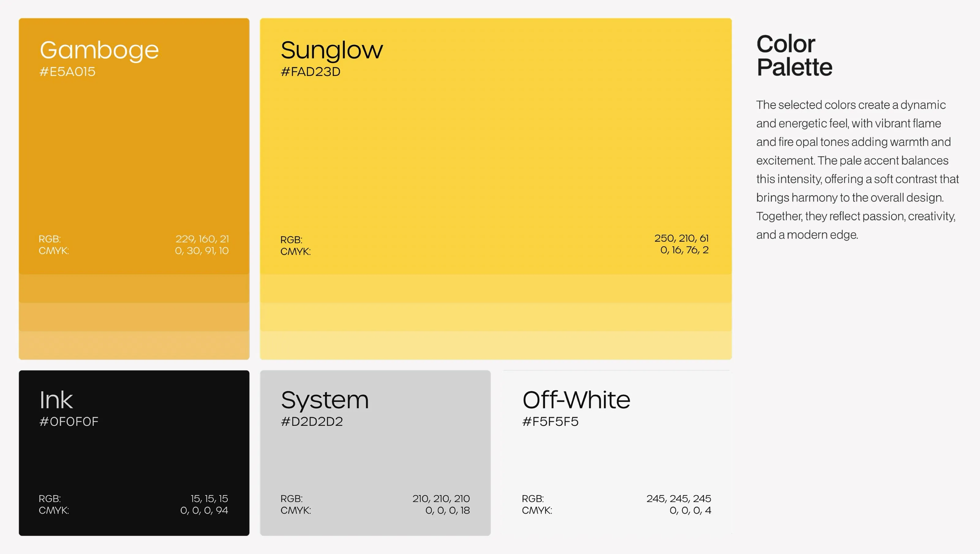
Task: Click the System swatch title
Action: [325, 401]
